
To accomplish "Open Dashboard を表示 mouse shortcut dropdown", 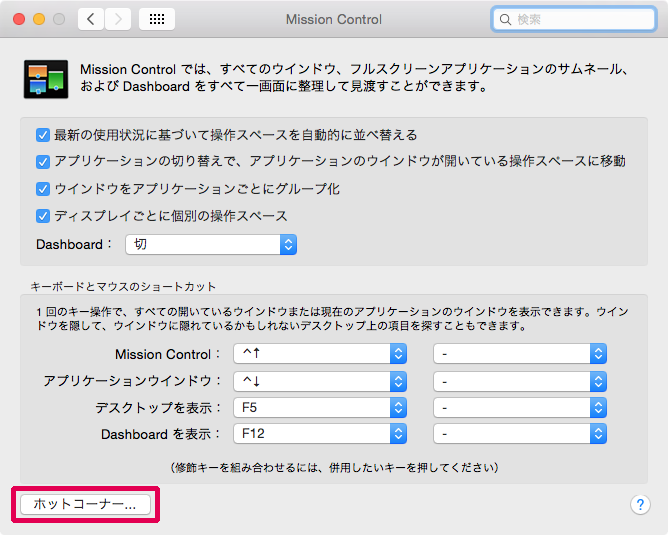I will coord(520,434).
